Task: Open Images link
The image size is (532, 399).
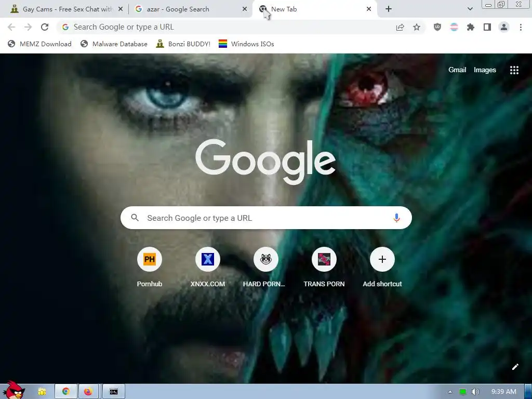Action: tap(485, 70)
